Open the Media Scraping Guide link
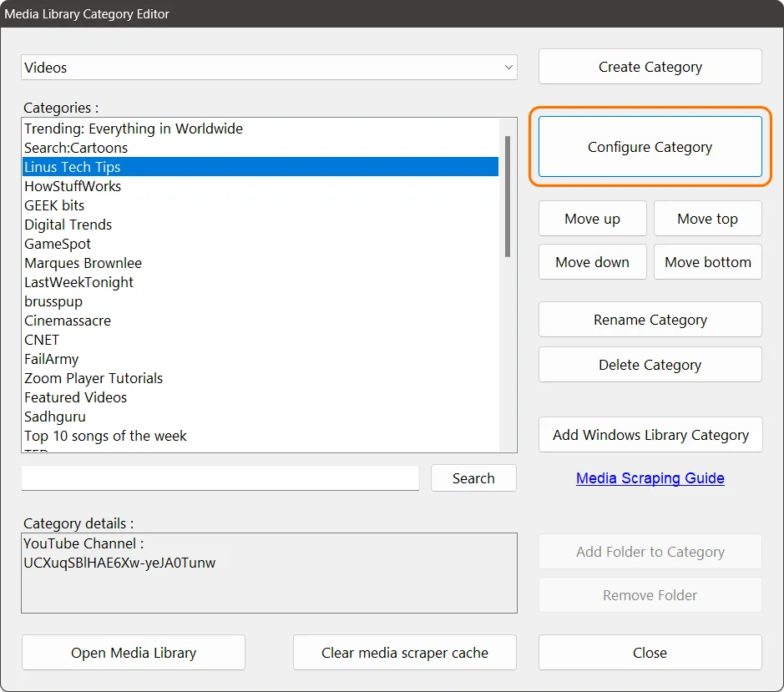 click(650, 478)
